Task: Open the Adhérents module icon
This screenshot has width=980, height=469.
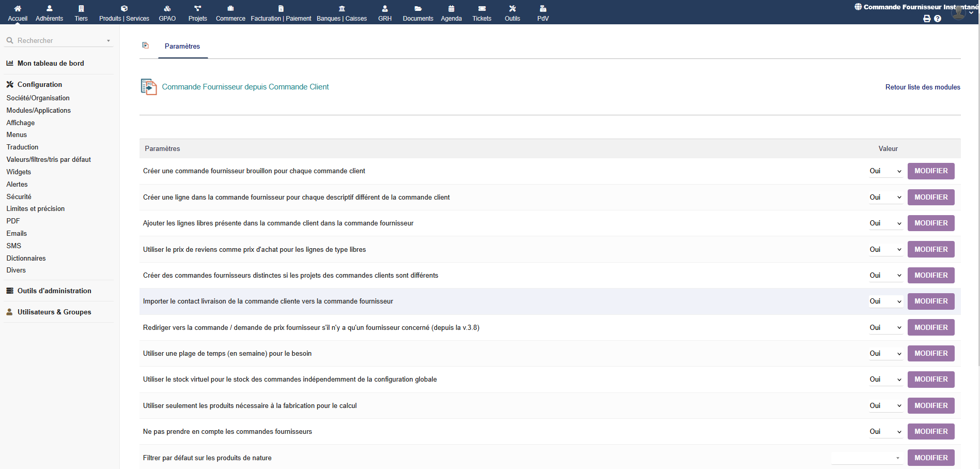Action: pos(49,9)
